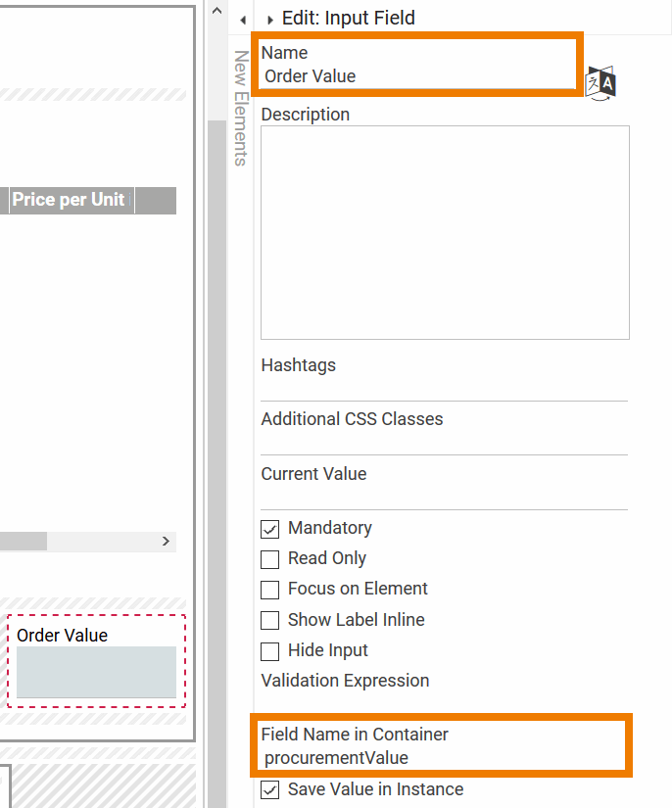Collapse the sidebar with the left arrow
This screenshot has width=672, height=808.
pos(242,20)
